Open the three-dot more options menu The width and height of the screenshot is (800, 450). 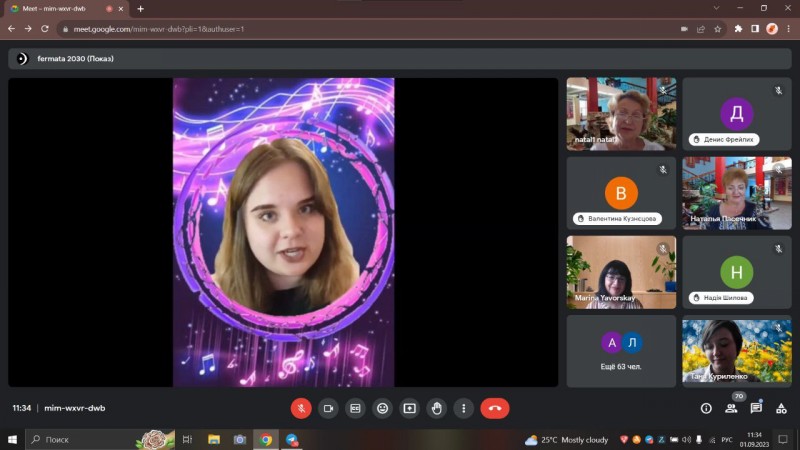coord(463,408)
